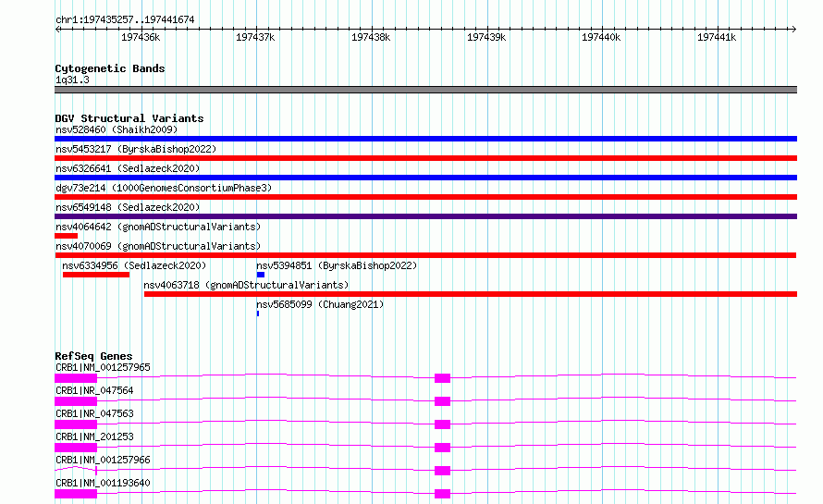Click the left arrow on the ruler
The height and width of the screenshot is (504, 823).
(x=57, y=30)
